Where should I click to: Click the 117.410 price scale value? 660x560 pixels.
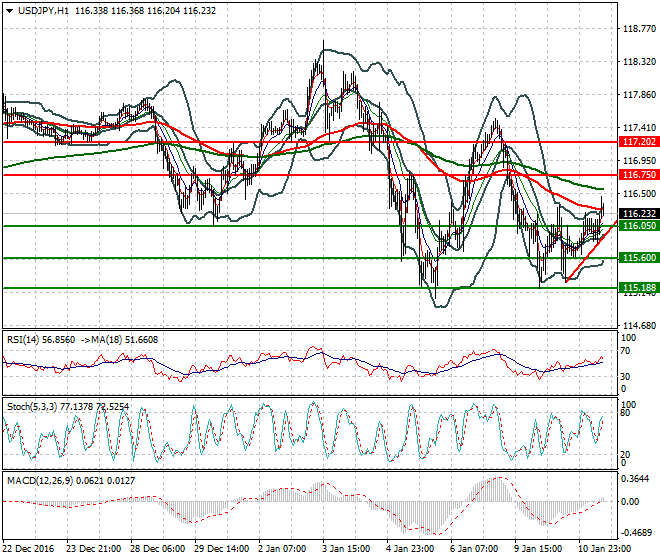coord(639,128)
